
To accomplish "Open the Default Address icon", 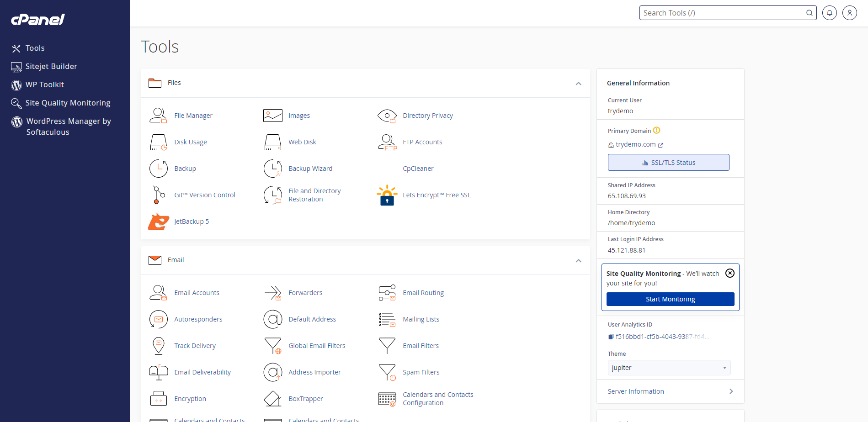I will [x=272, y=319].
